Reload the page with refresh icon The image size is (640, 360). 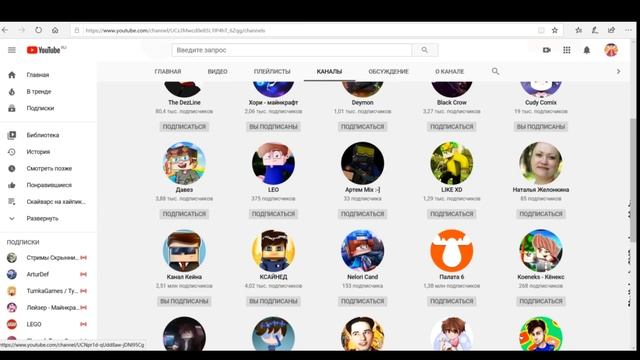pos(38,30)
